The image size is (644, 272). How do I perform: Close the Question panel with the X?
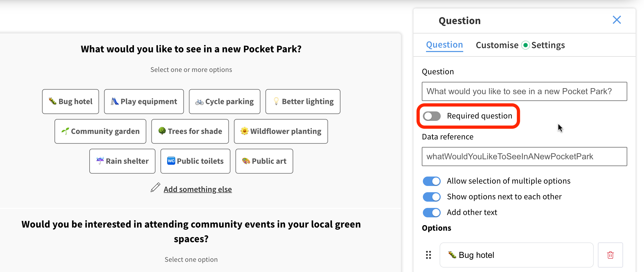[x=616, y=20]
